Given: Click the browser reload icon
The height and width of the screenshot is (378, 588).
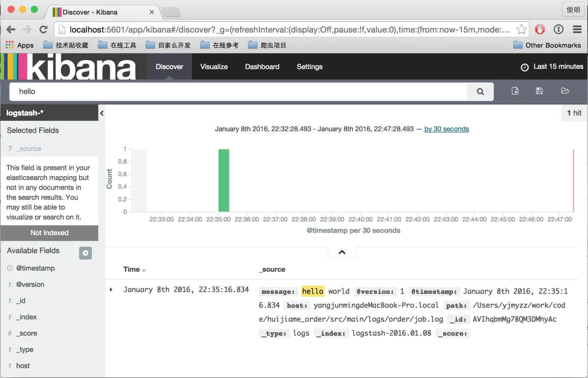Looking at the screenshot, I should click(x=43, y=29).
